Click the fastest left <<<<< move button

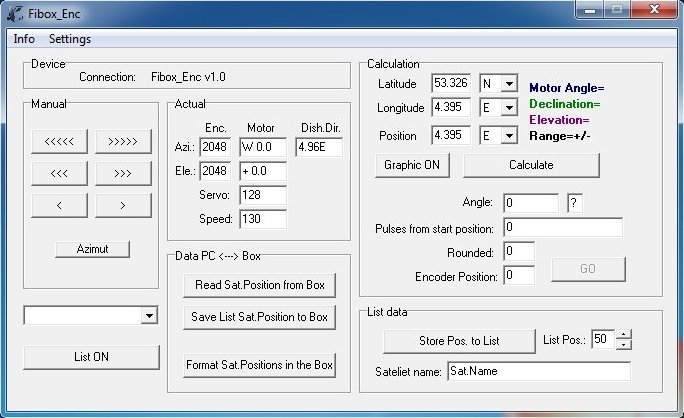(x=60, y=141)
